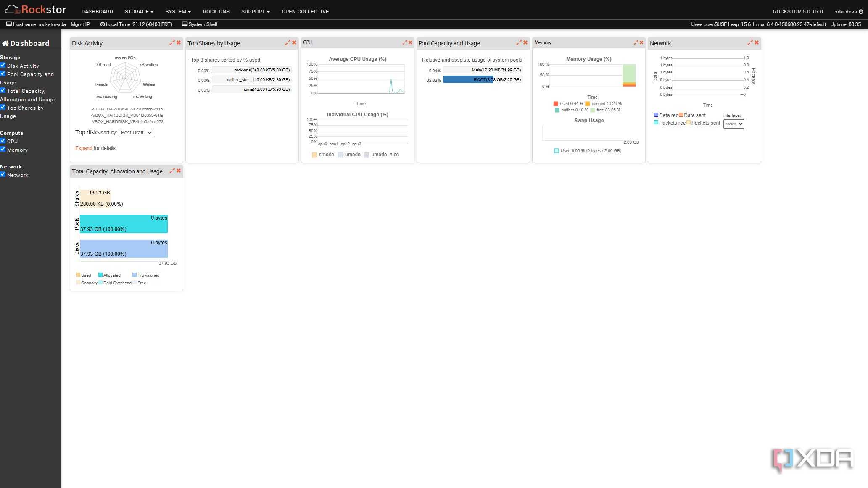Open the network Interface dropdown

(x=734, y=124)
